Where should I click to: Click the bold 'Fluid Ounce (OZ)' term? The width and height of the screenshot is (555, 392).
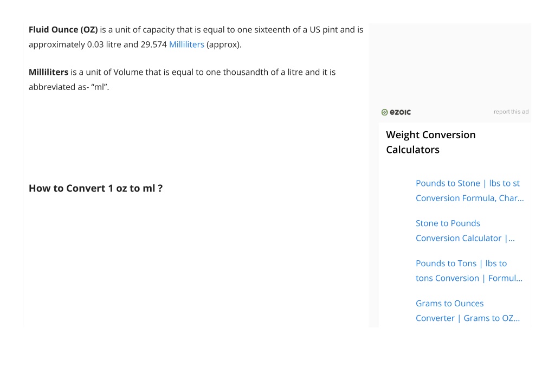63,30
